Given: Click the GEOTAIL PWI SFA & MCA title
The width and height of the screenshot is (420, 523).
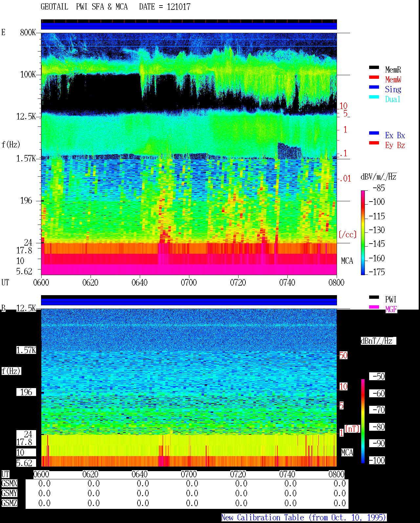Looking at the screenshot, I should [84, 7].
